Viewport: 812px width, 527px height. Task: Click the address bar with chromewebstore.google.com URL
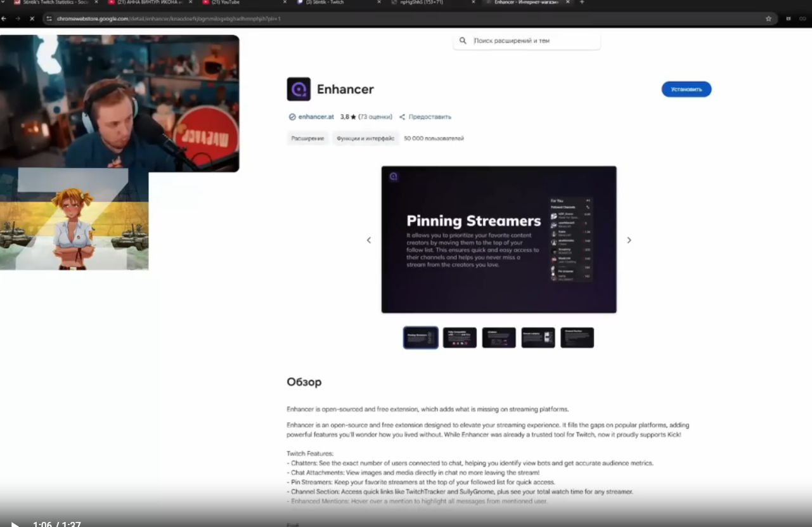tap(409, 18)
